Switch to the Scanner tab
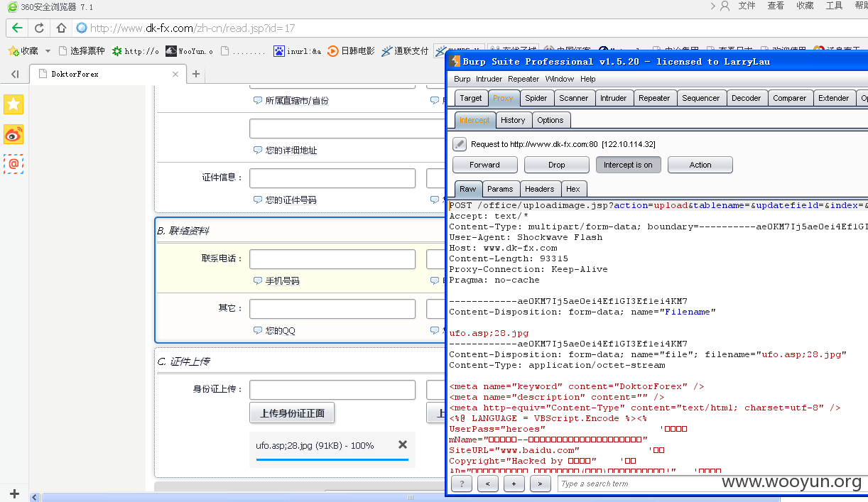The width and height of the screenshot is (868, 502). (x=574, y=99)
